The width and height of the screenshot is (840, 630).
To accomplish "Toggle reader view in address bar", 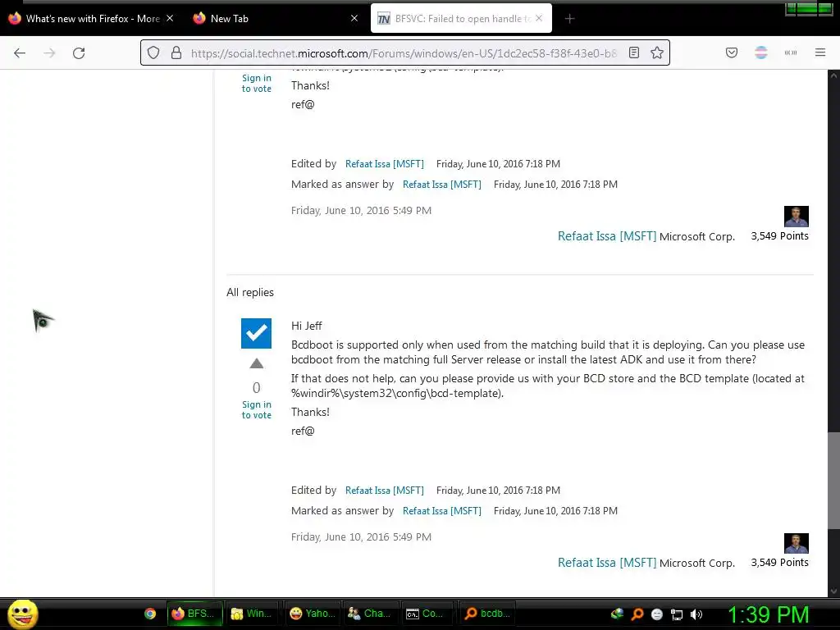I will (634, 52).
